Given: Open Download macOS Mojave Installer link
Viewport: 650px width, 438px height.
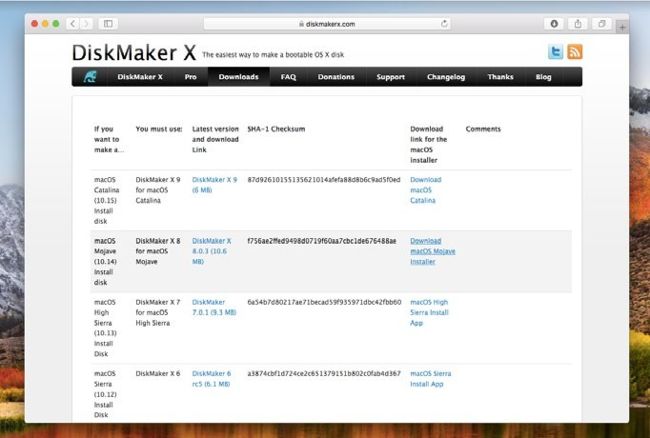Looking at the screenshot, I should click(432, 251).
